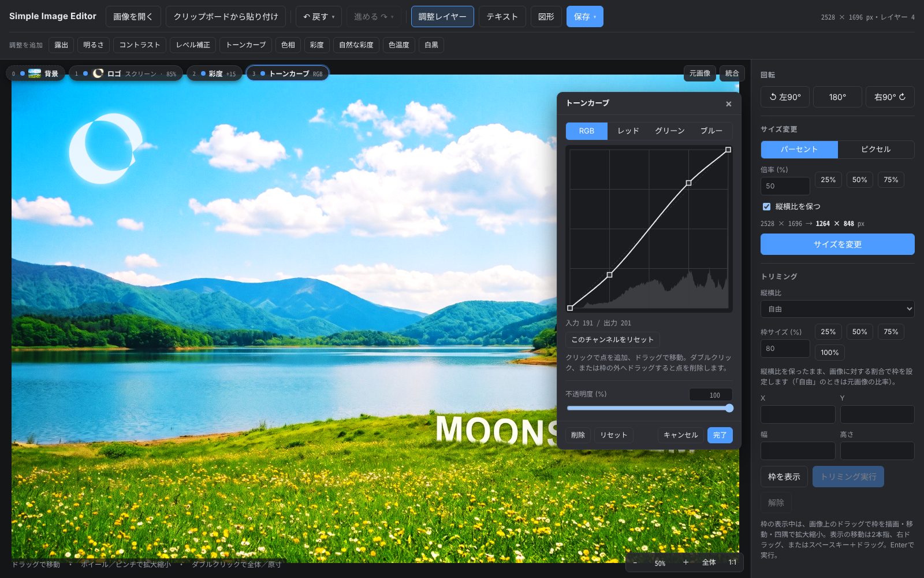
Task: Switch resize mode to ピクセル
Action: (x=876, y=149)
